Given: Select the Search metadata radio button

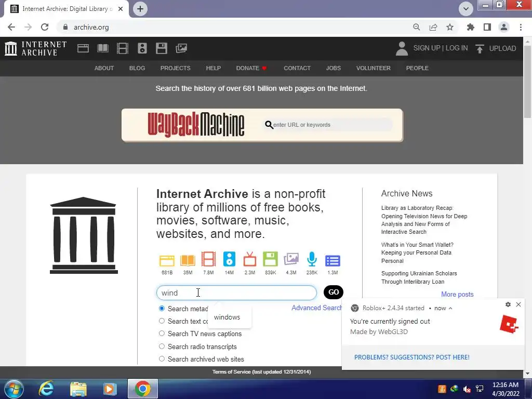Looking at the screenshot, I should click(162, 309).
